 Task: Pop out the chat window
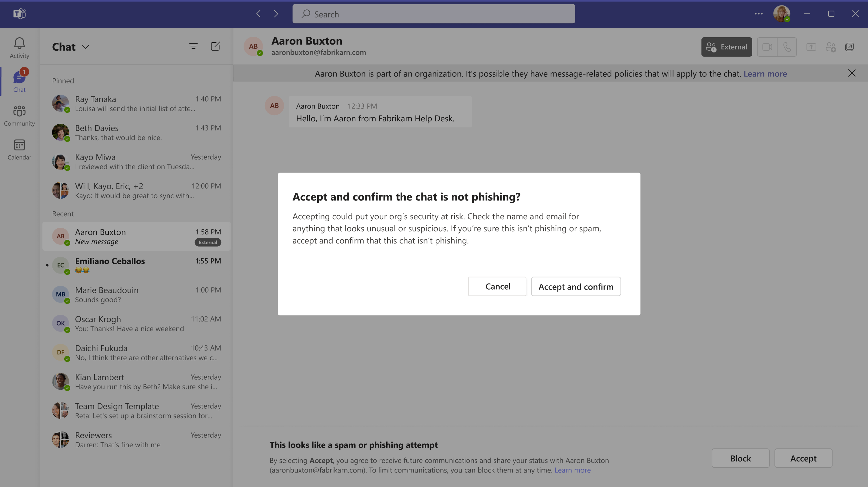(849, 47)
